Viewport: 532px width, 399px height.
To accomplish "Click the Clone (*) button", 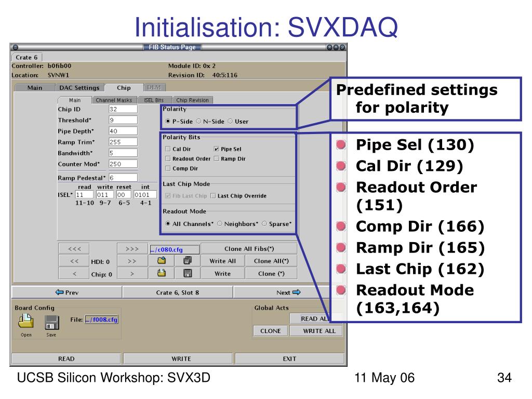I will pyautogui.click(x=271, y=273).
